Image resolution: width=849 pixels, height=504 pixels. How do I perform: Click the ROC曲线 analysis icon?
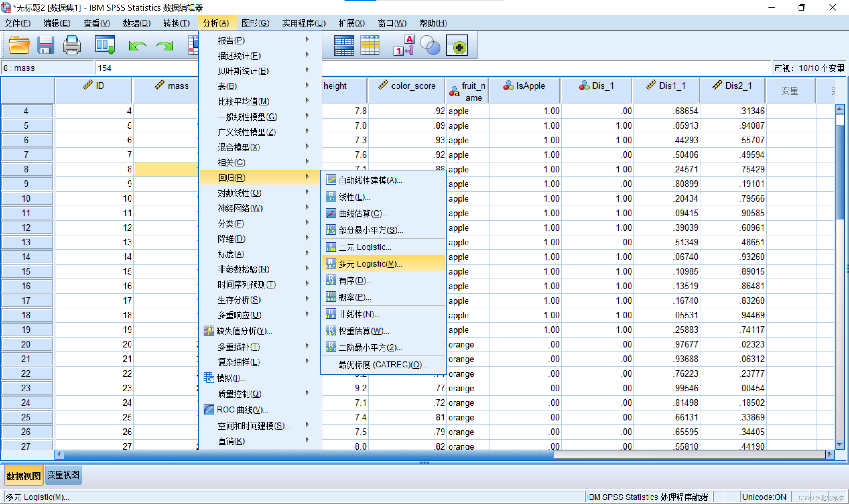click(x=208, y=410)
